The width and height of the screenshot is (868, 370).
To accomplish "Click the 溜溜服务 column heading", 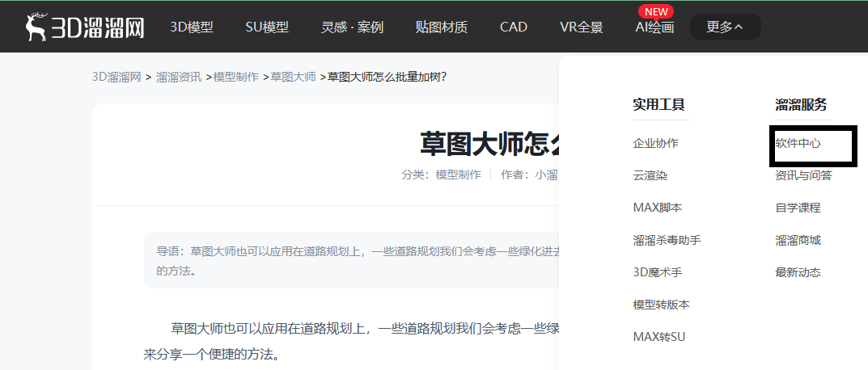I will 801,104.
